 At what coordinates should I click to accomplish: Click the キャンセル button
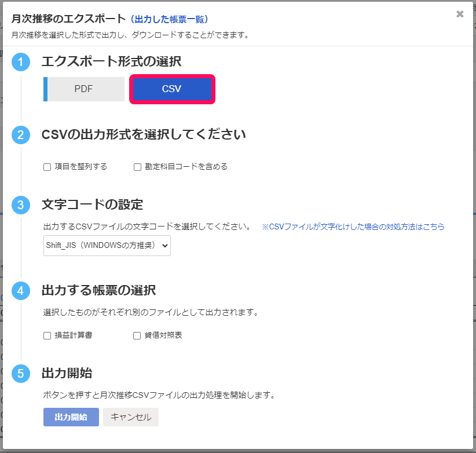(x=131, y=417)
